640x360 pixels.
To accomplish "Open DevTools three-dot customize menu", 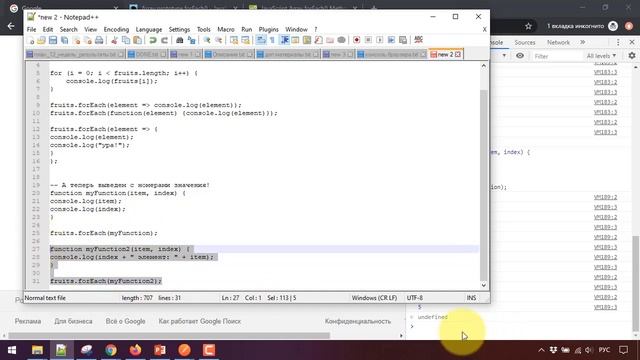I will [618, 42].
